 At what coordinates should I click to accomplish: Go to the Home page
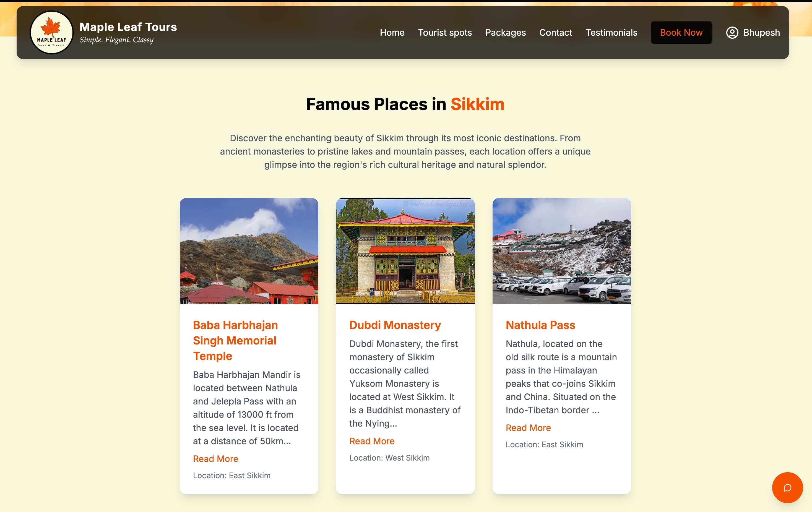392,33
